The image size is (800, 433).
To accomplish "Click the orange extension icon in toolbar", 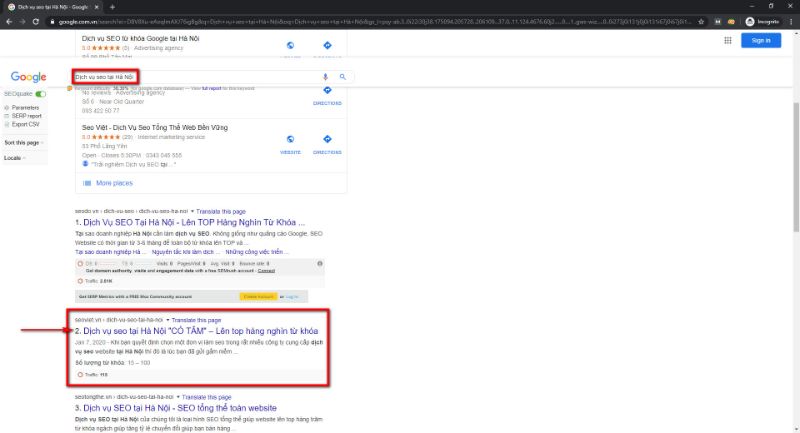I will (x=731, y=21).
